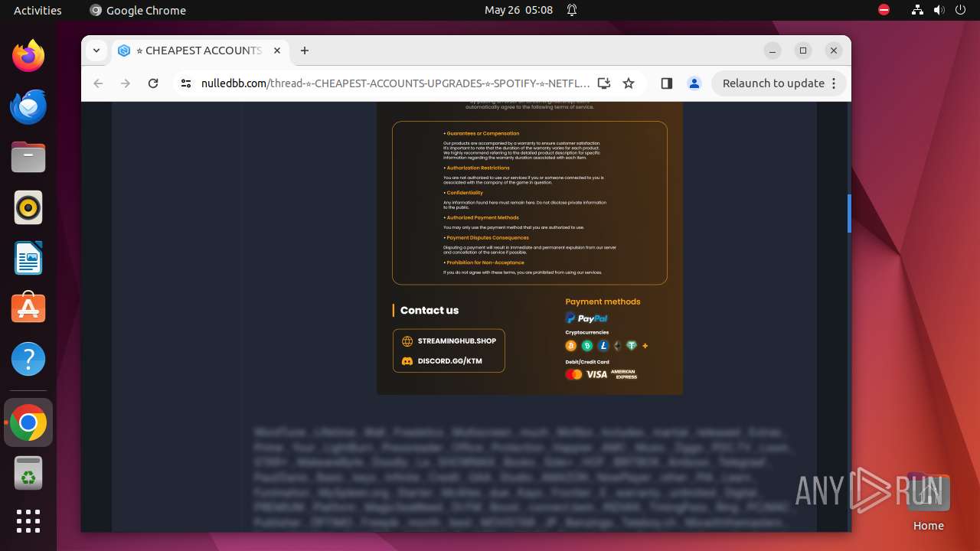The image size is (980, 551).
Task: Open the clock and calendar panel
Action: [x=518, y=10]
